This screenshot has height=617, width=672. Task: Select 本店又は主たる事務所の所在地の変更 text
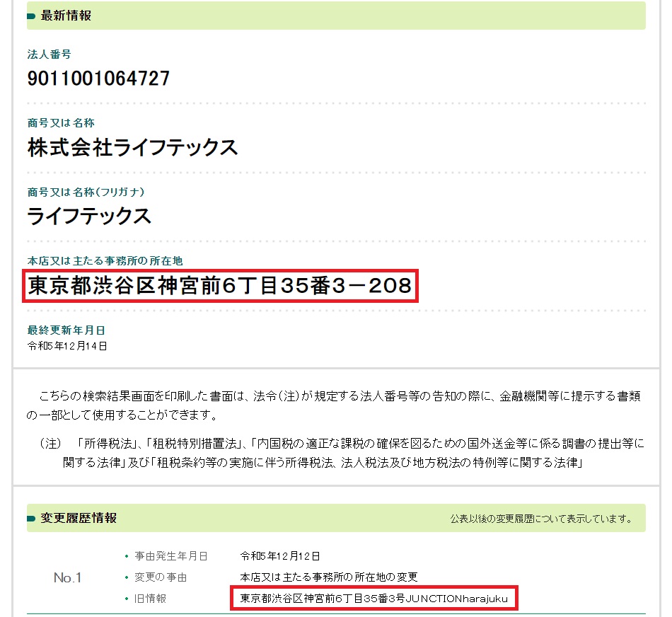point(329,577)
